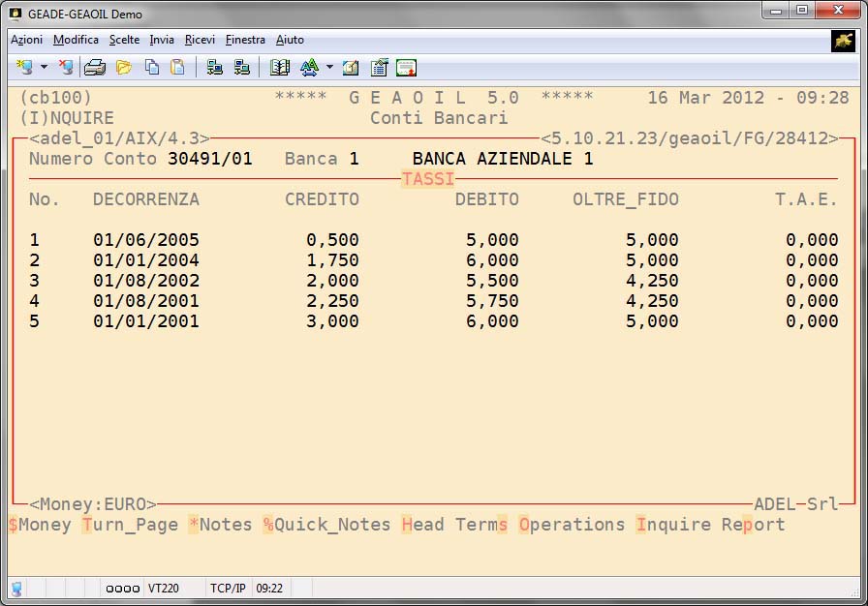
Task: Open the Aiuto menu
Action: coord(290,40)
